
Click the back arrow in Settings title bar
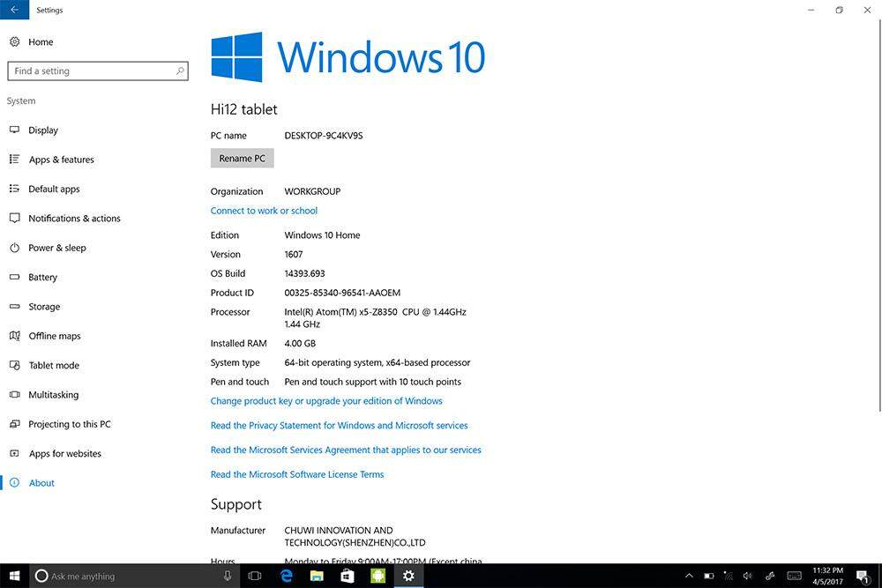click(14, 11)
